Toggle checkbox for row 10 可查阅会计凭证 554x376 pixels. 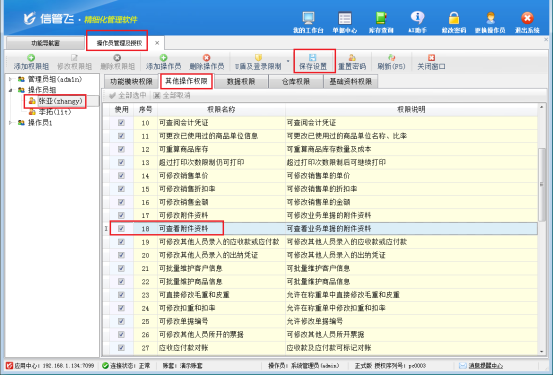[x=121, y=123]
